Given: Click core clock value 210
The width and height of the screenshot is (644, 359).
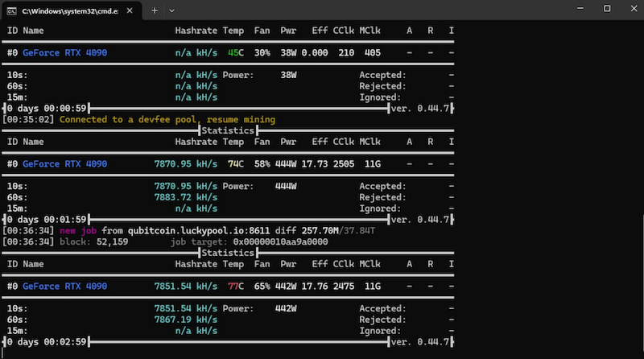Looking at the screenshot, I should [346, 53].
